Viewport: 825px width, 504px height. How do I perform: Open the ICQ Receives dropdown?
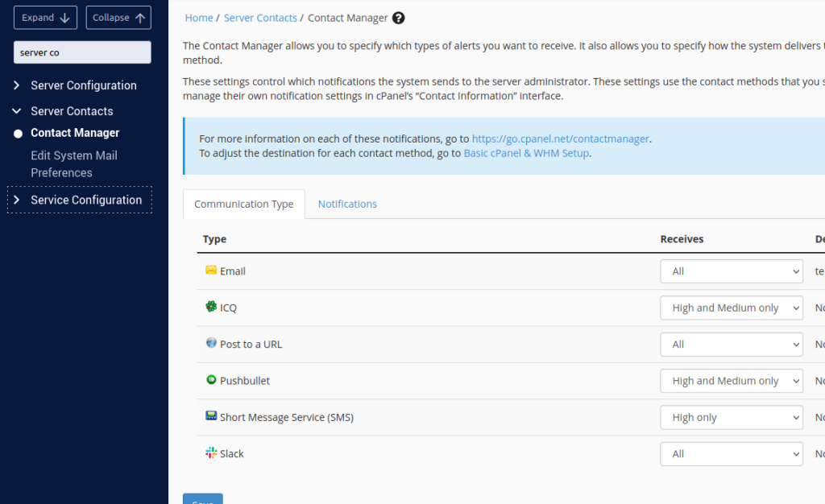pos(731,308)
